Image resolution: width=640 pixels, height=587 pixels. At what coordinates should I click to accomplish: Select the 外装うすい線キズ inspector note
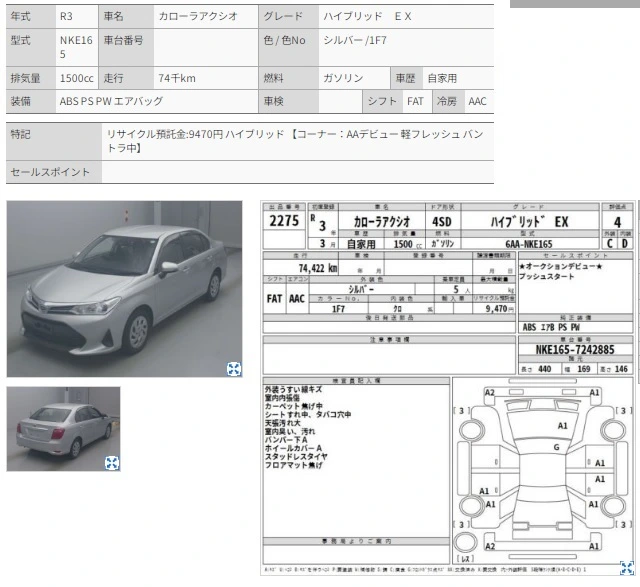pos(293,389)
